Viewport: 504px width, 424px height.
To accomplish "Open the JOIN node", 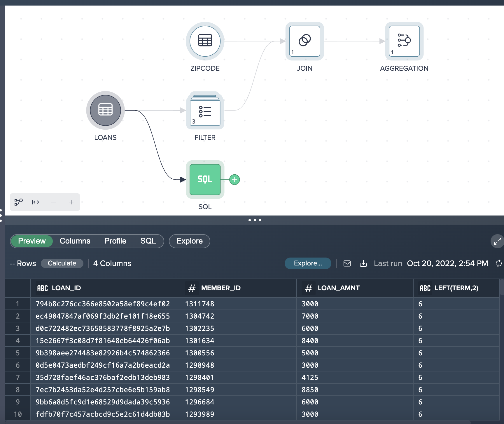I will [x=304, y=41].
